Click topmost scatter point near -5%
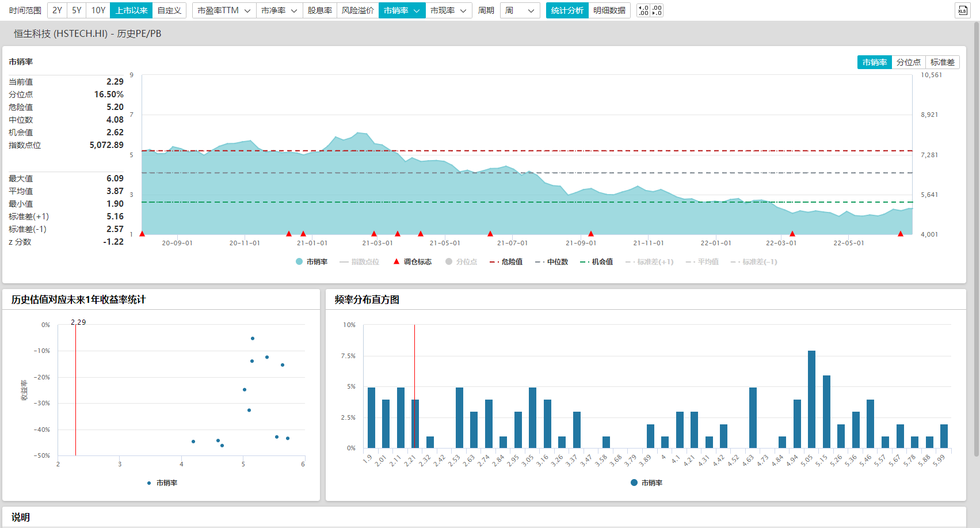 (253, 339)
